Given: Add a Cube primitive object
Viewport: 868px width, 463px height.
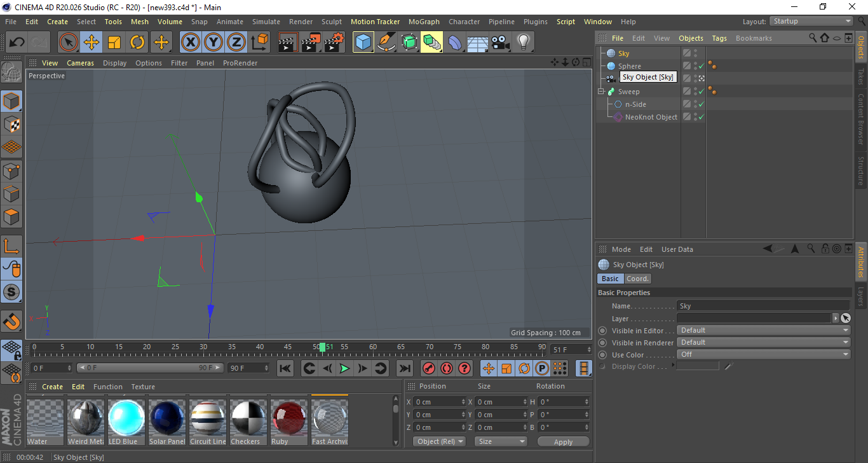Looking at the screenshot, I should point(363,43).
